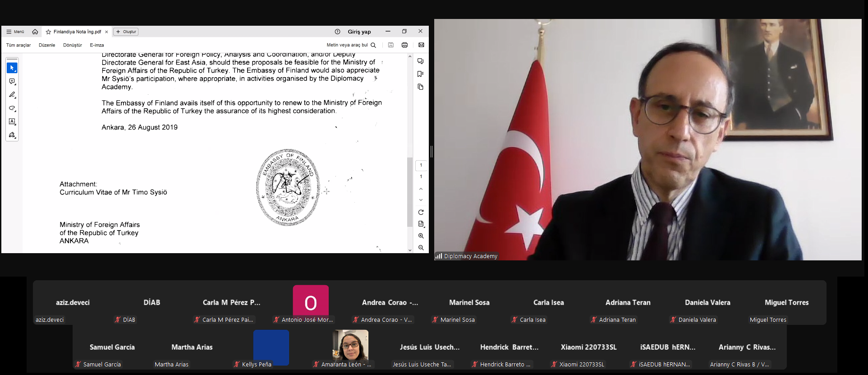
Task: Switch to the Düzenle tab
Action: [x=47, y=45]
